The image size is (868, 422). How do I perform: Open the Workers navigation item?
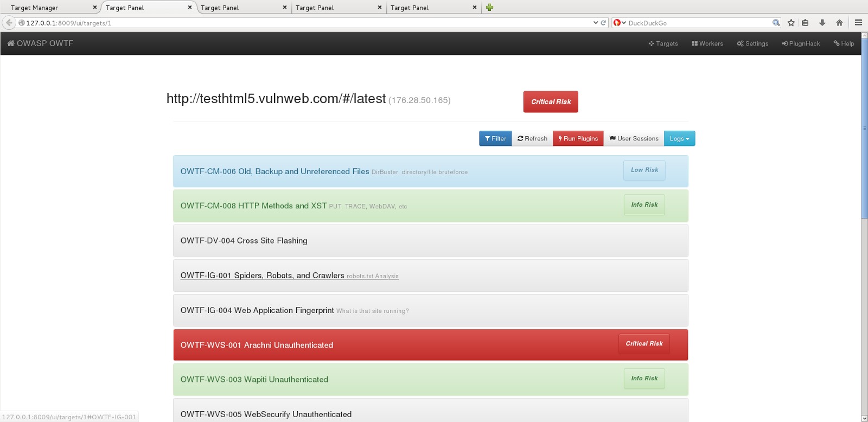707,43
